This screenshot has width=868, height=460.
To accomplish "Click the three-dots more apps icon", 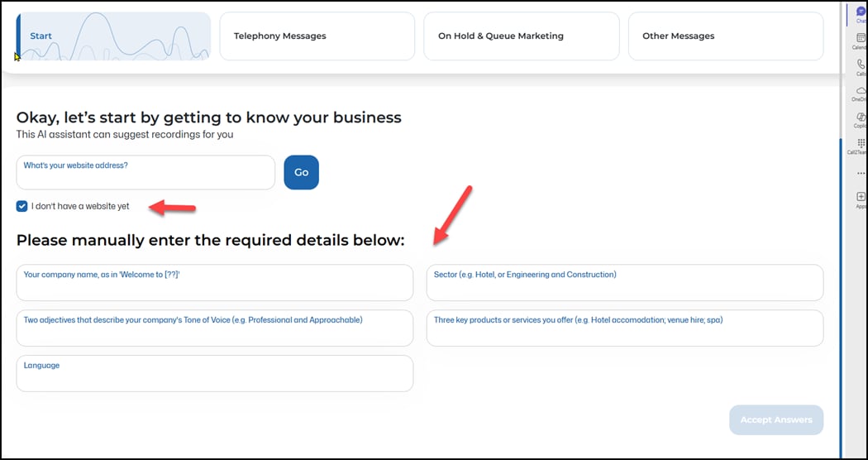I will click(x=861, y=173).
